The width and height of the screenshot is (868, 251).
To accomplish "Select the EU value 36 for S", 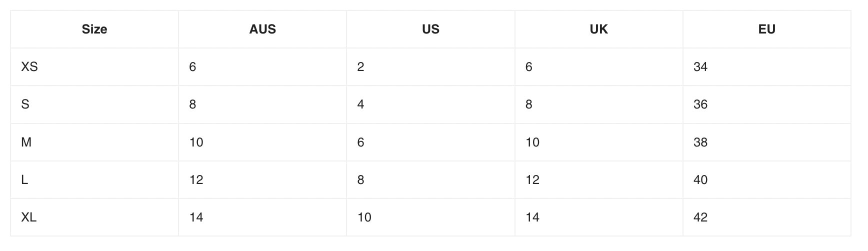I will pyautogui.click(x=700, y=104).
